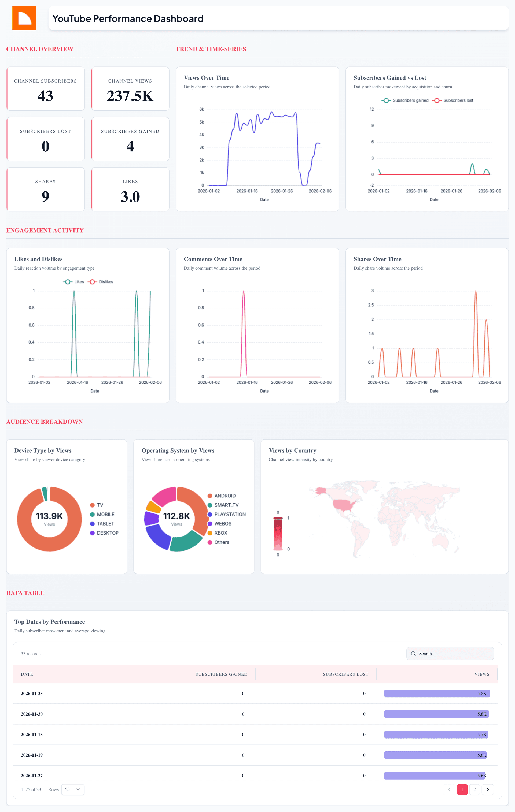Toggle WEBOS legend in OS chart
The width and height of the screenshot is (515, 812).
point(220,524)
